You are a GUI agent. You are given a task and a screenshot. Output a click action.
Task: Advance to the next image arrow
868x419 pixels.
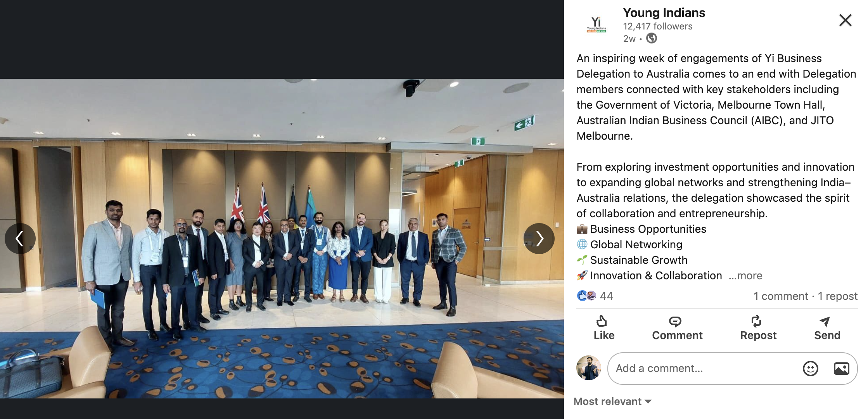pyautogui.click(x=539, y=239)
